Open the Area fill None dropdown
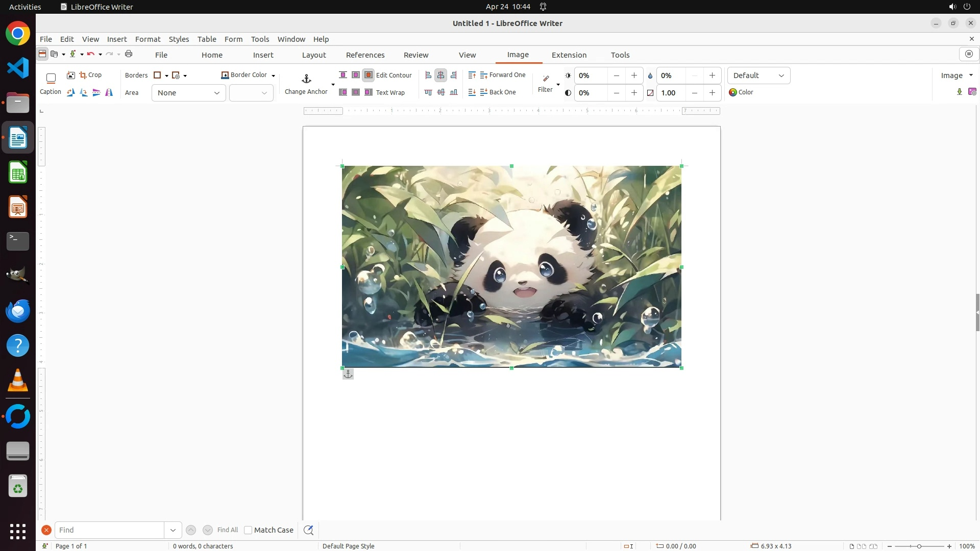980x551 pixels. coord(188,93)
